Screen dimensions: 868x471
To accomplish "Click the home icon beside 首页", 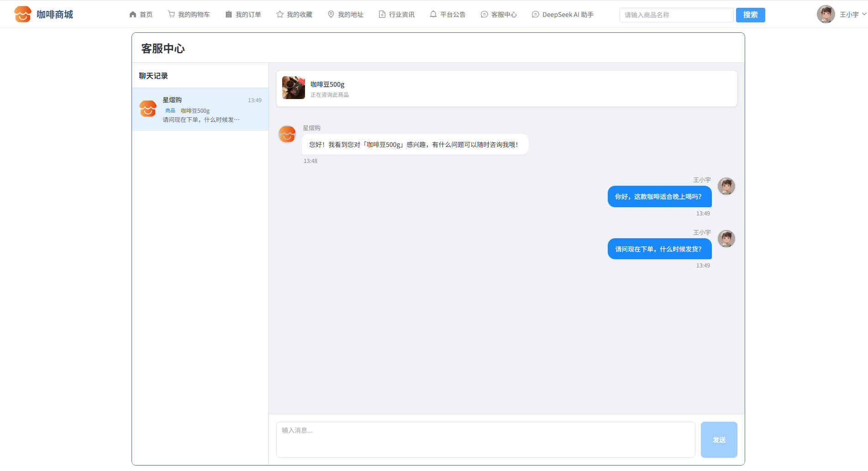I will coord(133,15).
